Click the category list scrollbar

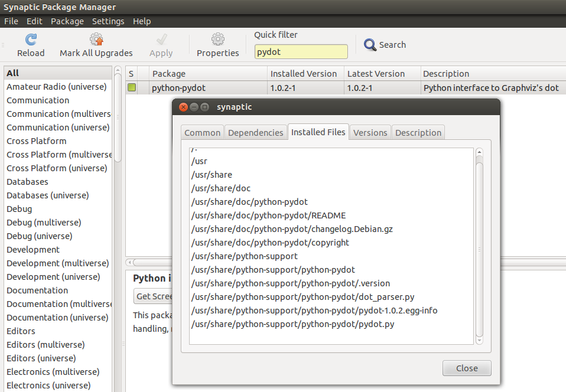pos(118,117)
